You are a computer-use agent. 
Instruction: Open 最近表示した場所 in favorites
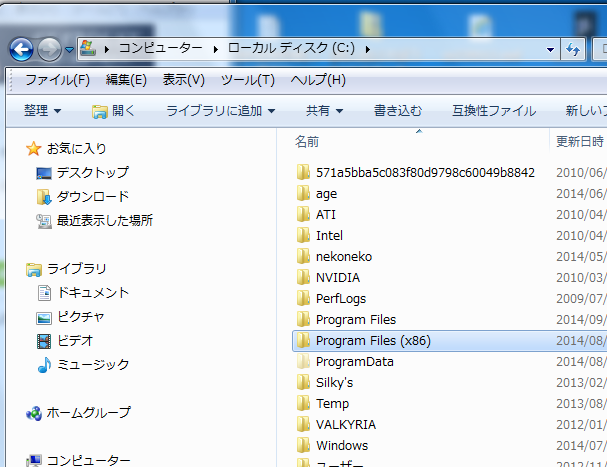click(105, 220)
